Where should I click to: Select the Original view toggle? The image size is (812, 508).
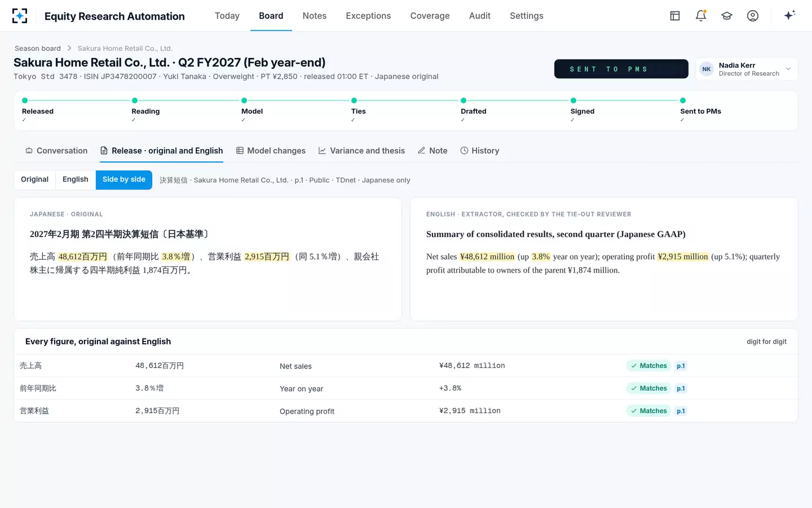tap(35, 179)
